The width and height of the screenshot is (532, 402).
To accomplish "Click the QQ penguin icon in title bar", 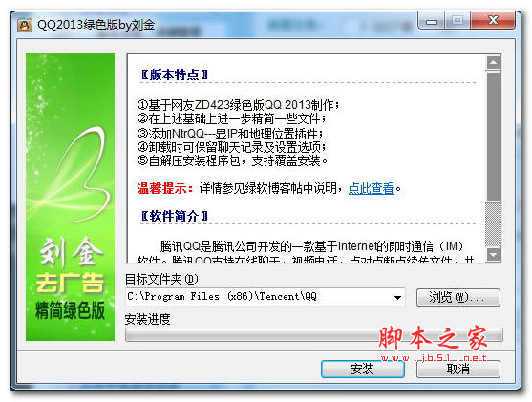I will pyautogui.click(x=25, y=25).
